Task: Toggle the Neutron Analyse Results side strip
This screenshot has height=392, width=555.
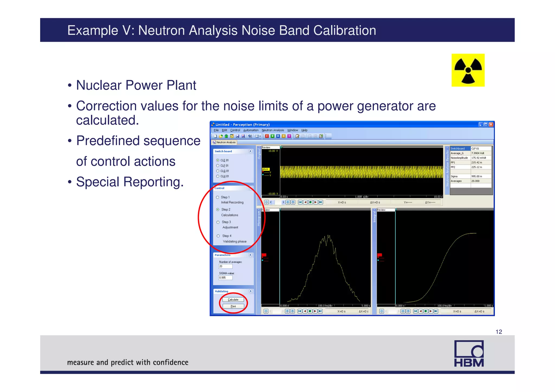Action: tap(447, 171)
